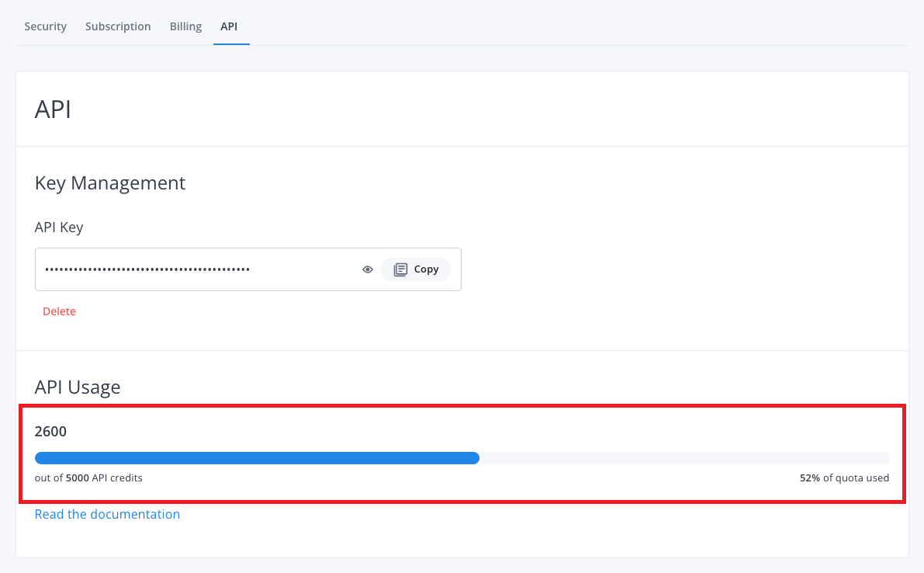Go to the Billing tab
The width and height of the screenshot is (924, 573).
(x=185, y=26)
